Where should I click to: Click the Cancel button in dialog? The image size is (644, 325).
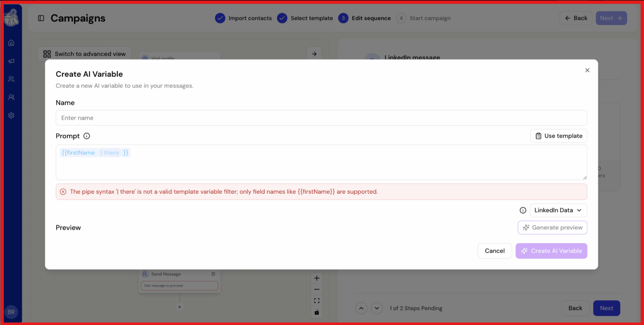495,251
